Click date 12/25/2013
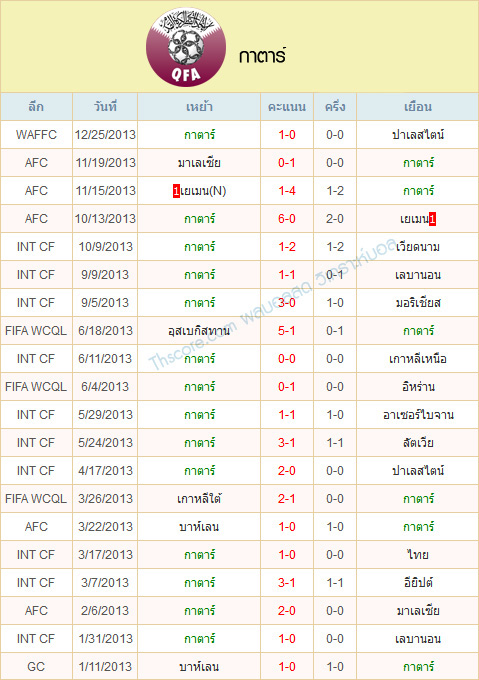The width and height of the screenshot is (479, 680). coord(105,135)
